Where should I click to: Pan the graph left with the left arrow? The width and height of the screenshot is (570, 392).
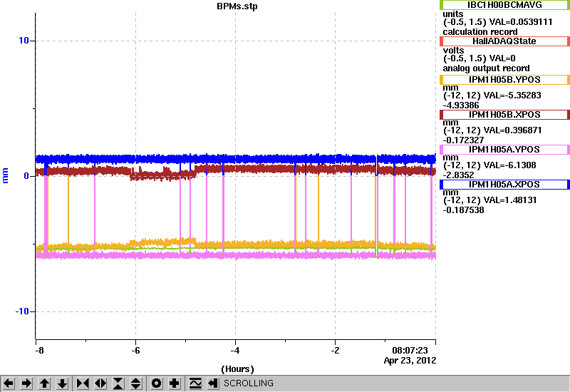9,383
